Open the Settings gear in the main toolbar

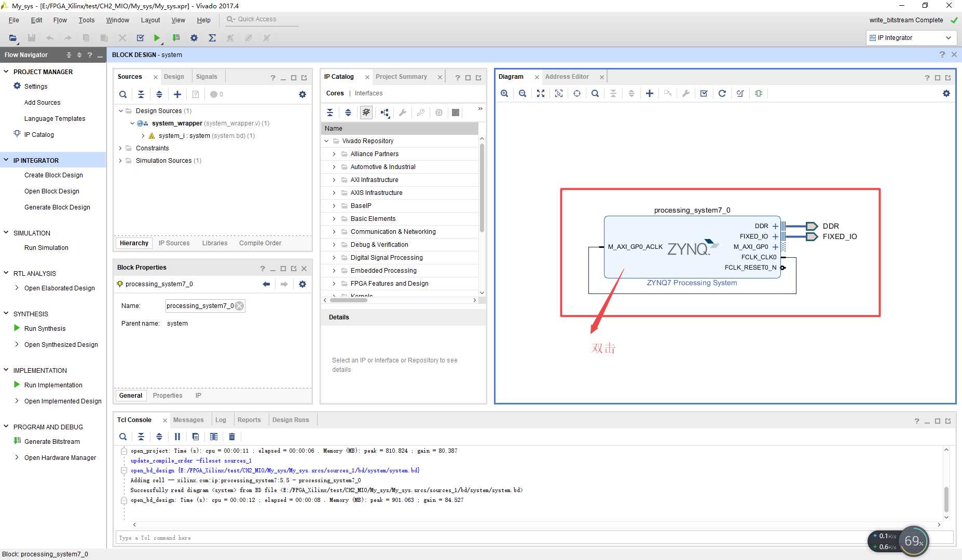click(x=194, y=38)
